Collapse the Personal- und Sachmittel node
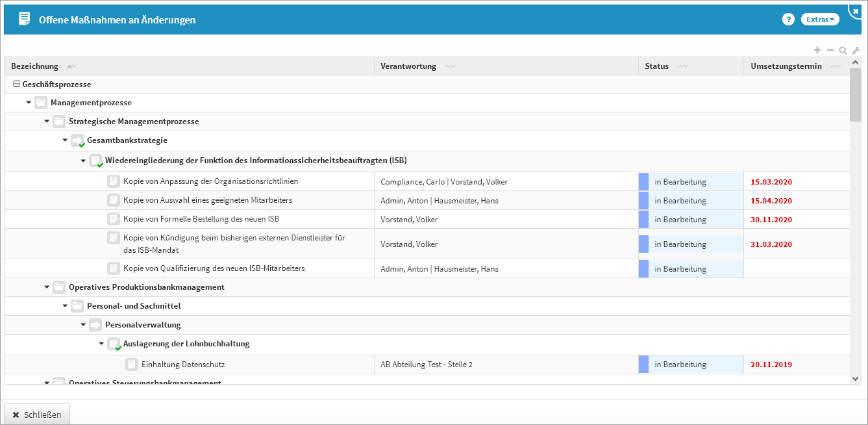Viewport: 868px width, 425px height. tap(65, 306)
